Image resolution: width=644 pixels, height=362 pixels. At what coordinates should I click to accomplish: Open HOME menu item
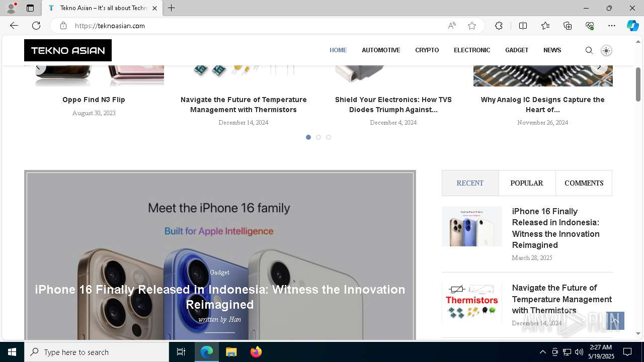click(x=338, y=50)
